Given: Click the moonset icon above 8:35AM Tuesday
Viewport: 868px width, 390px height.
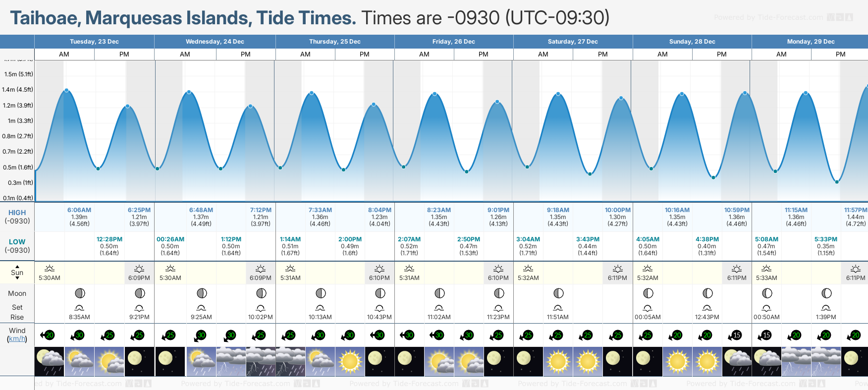Looking at the screenshot, I should [79, 308].
